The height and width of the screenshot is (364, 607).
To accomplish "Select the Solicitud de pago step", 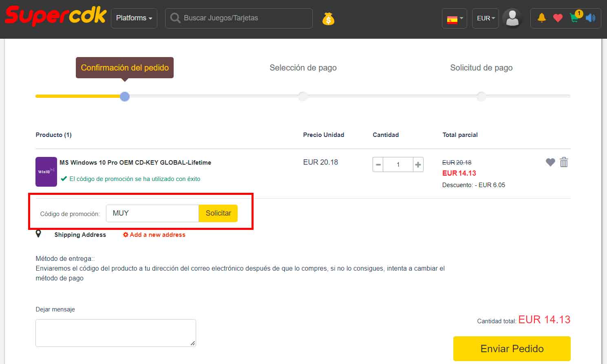I will pyautogui.click(x=481, y=68).
